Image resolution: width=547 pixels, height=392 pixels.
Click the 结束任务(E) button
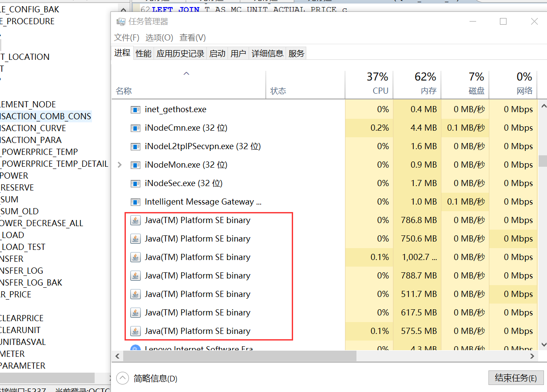point(516,378)
